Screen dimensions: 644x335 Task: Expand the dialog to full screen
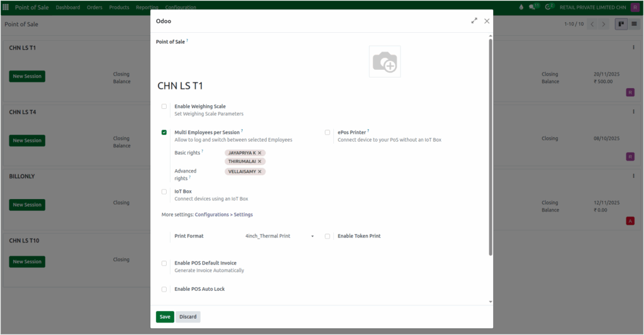tap(474, 21)
